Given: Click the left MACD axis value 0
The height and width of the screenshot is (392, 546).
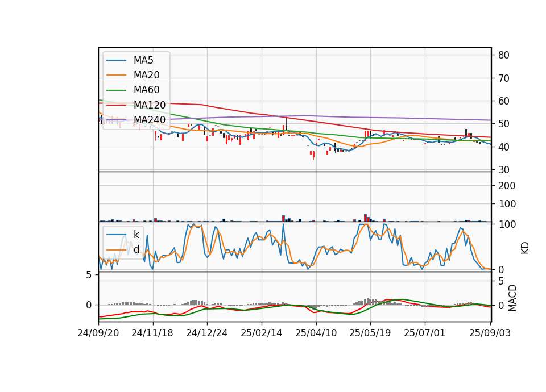Looking at the screenshot, I should (89, 305).
